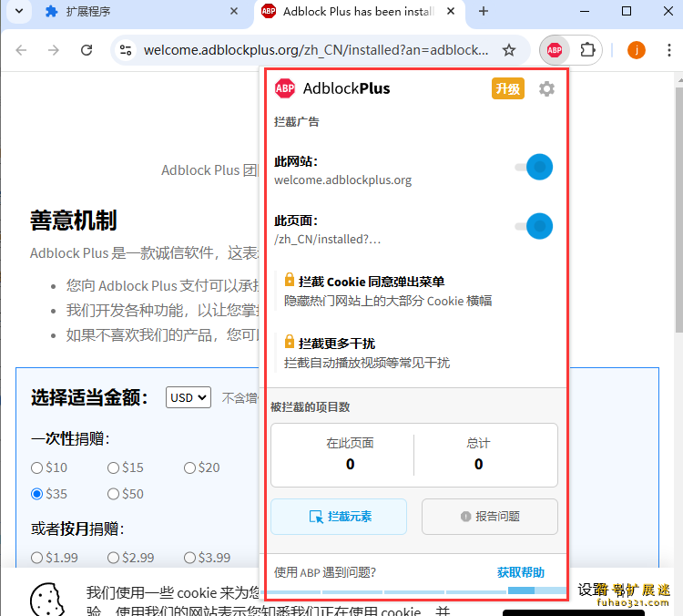Screen dimensions: 683x616
Task: Select the $35 one-time donation
Action: (x=37, y=494)
